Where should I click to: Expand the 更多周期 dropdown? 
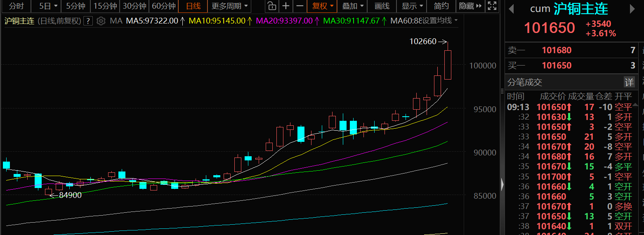[230, 6]
